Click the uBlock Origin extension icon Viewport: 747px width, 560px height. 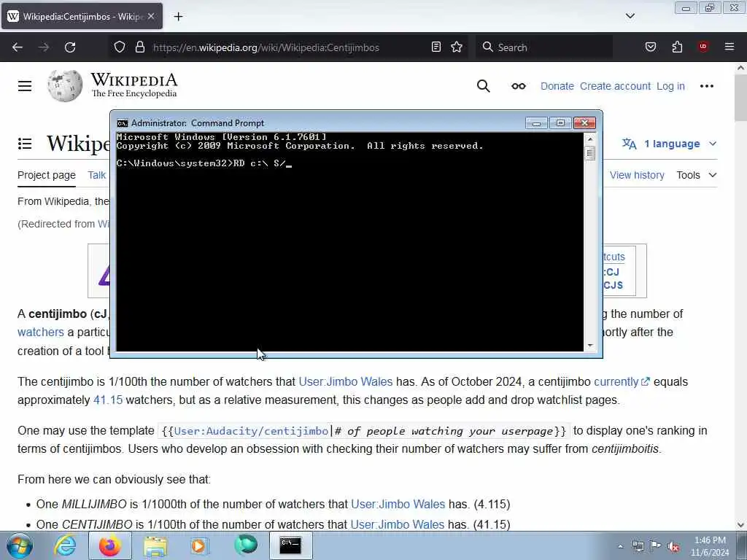click(x=703, y=47)
